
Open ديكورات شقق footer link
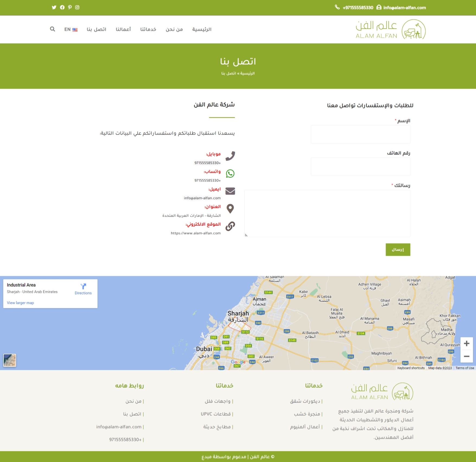pyautogui.click(x=305, y=401)
